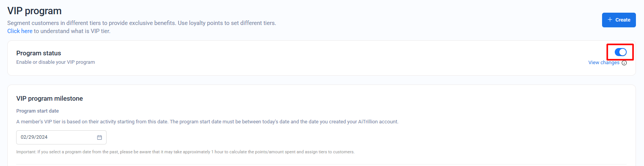The image size is (644, 166).
Task: Click the 02/29/2024 date value
Action: (x=34, y=137)
